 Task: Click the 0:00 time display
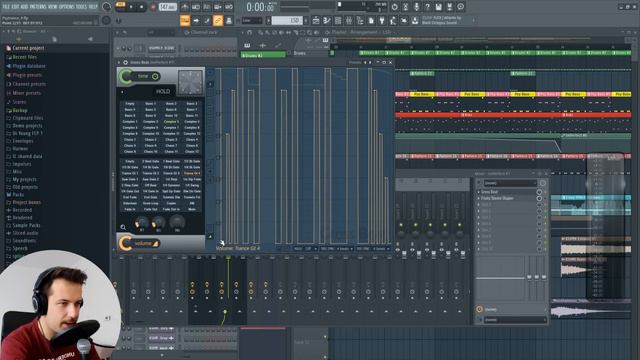[x=260, y=7]
